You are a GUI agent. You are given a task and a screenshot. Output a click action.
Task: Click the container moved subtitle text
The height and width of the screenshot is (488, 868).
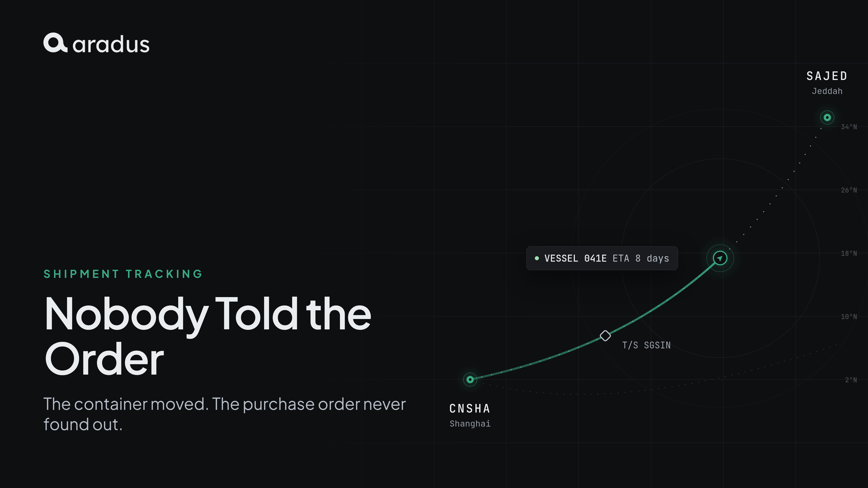coord(225,414)
